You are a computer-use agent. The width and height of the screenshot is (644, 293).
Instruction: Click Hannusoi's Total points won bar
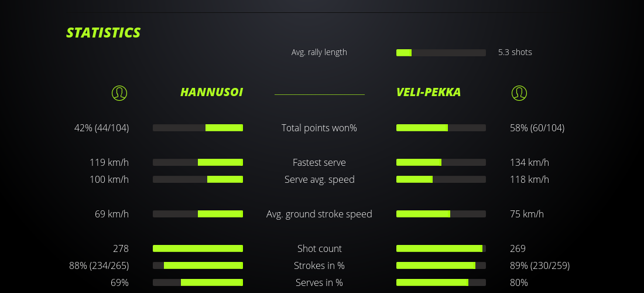point(198,128)
